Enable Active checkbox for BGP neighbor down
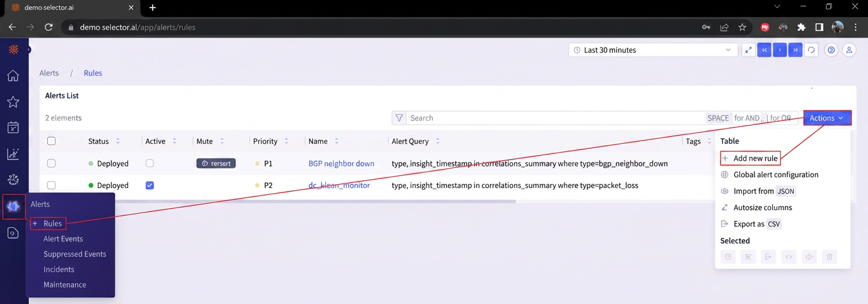 point(150,163)
